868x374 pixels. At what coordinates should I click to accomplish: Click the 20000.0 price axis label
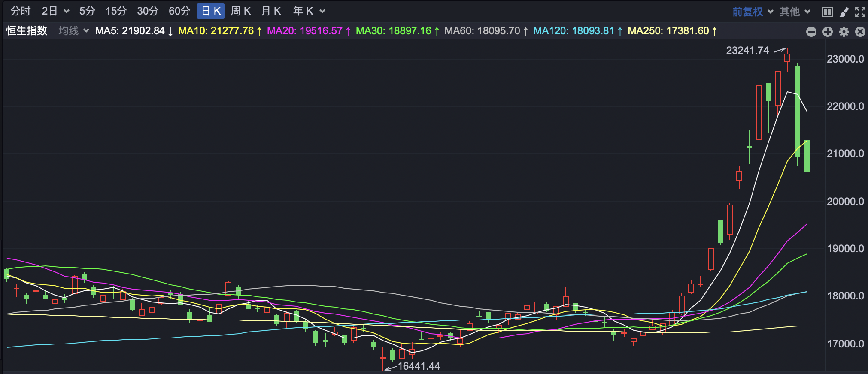845,202
